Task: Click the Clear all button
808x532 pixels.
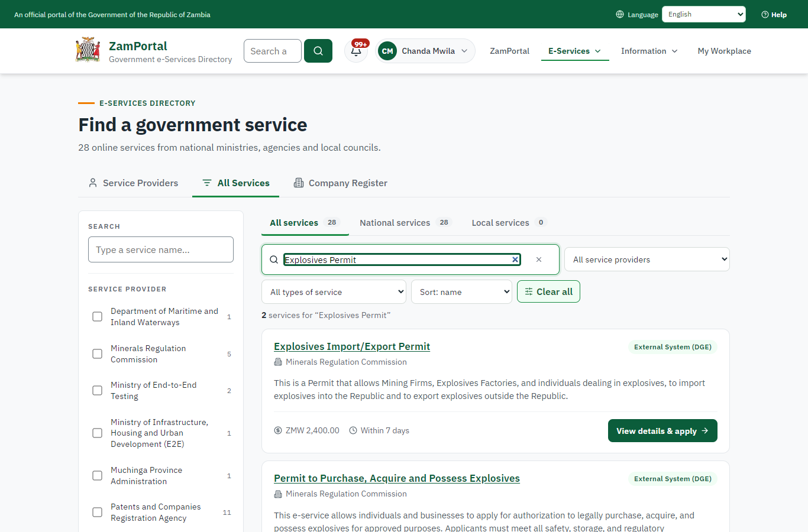Action: pyautogui.click(x=548, y=291)
